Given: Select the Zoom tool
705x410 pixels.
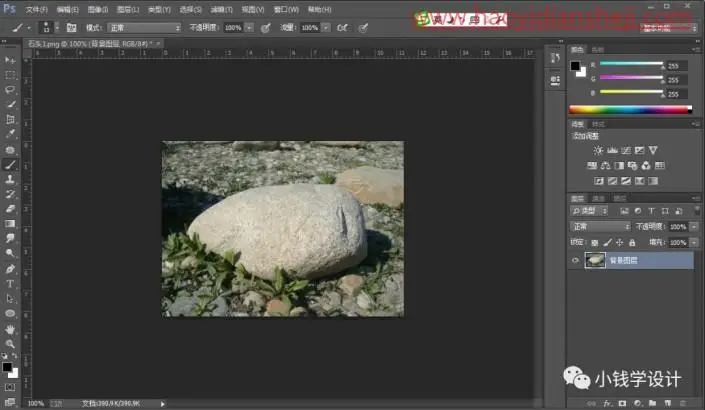Looking at the screenshot, I should pyautogui.click(x=10, y=344).
